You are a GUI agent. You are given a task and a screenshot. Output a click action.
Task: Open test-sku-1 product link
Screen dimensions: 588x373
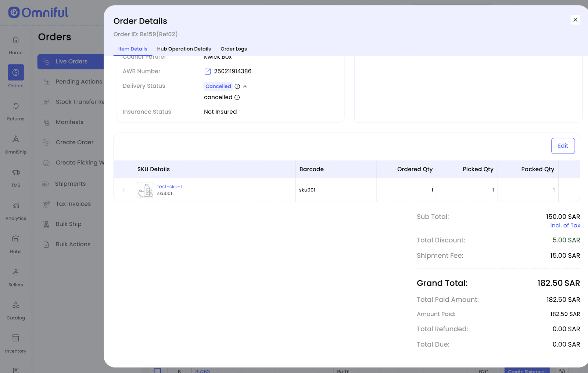click(169, 186)
